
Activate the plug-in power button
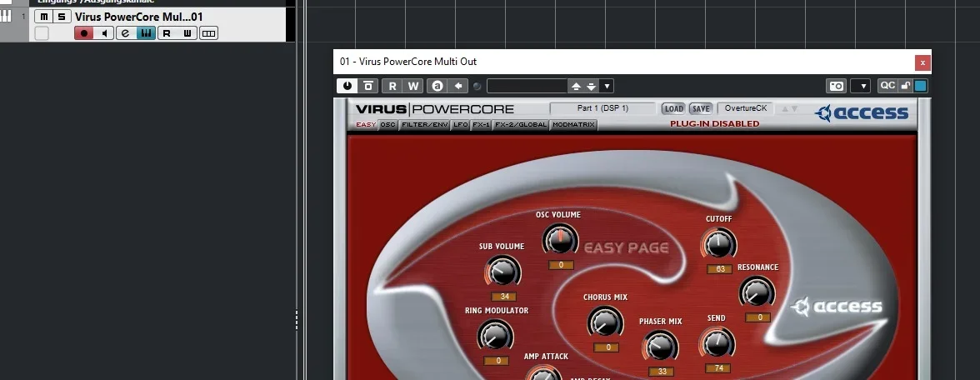click(347, 86)
